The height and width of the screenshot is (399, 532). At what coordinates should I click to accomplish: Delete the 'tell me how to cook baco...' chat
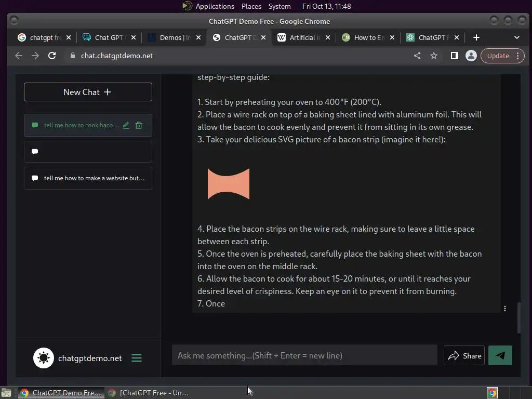[139, 125]
